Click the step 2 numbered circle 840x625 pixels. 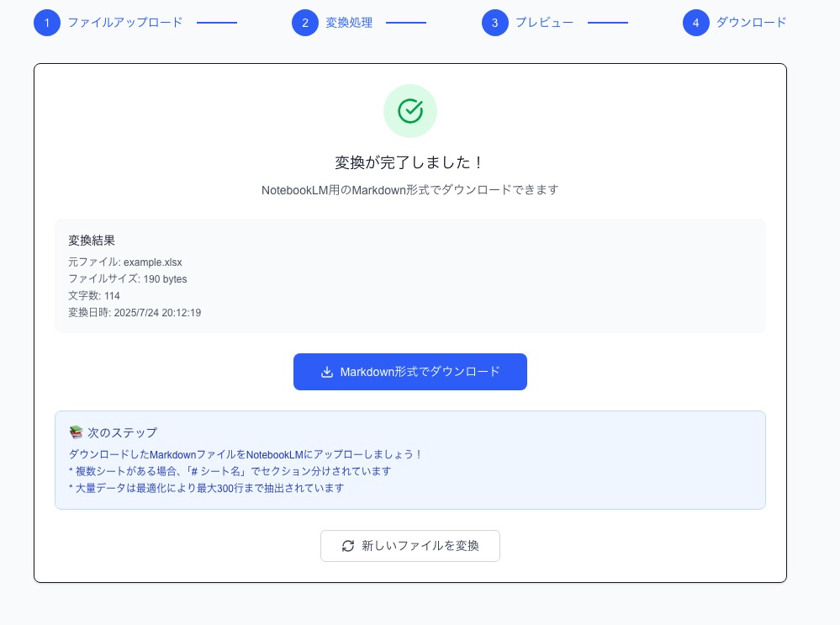click(305, 23)
